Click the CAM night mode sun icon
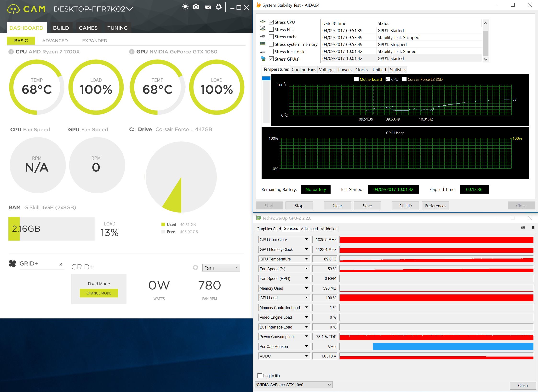 185,7
